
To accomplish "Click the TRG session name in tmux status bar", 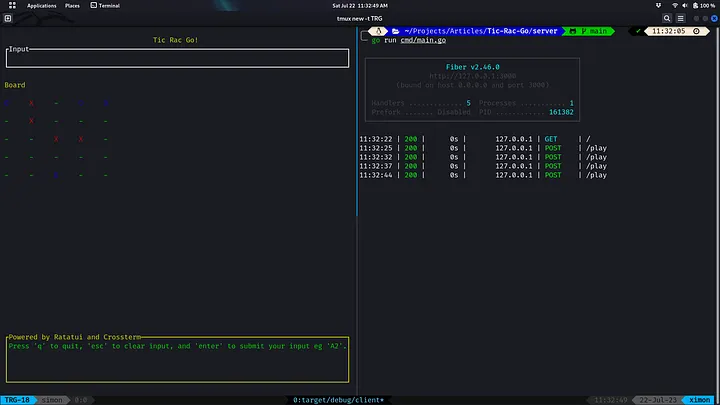I will pos(17,400).
